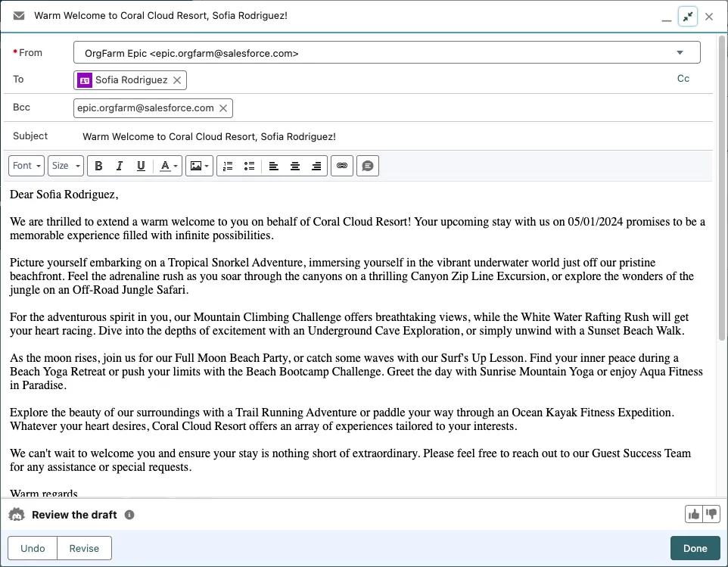Align text to the right

(x=316, y=166)
